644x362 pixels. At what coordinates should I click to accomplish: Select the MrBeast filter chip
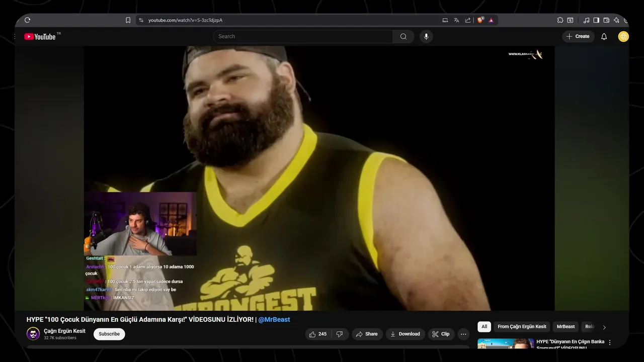coord(566,327)
